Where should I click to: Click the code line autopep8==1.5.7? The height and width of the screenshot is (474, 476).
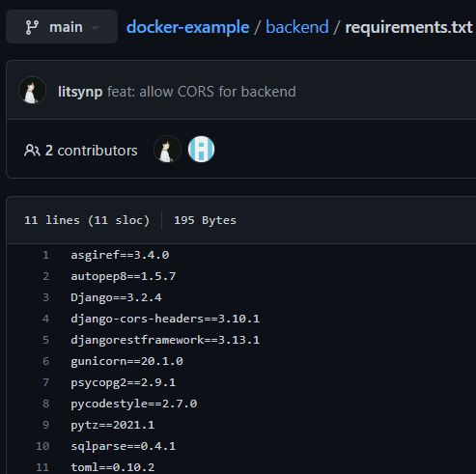click(x=124, y=276)
